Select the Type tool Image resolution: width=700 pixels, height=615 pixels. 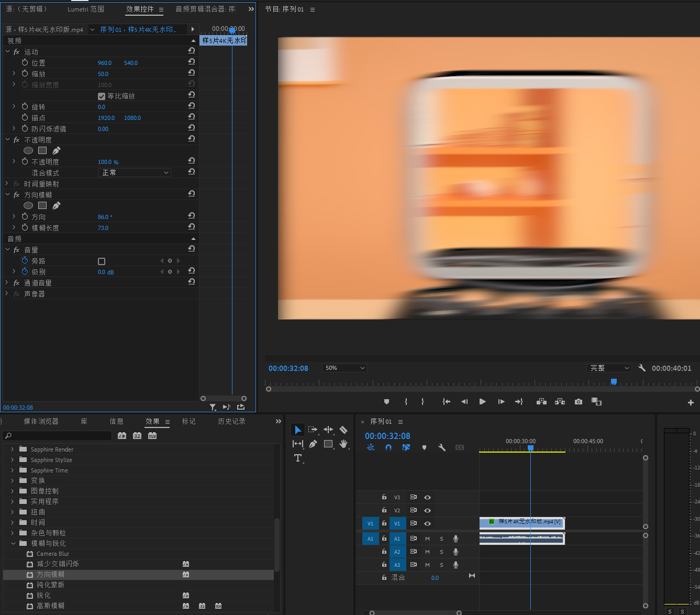click(x=298, y=458)
